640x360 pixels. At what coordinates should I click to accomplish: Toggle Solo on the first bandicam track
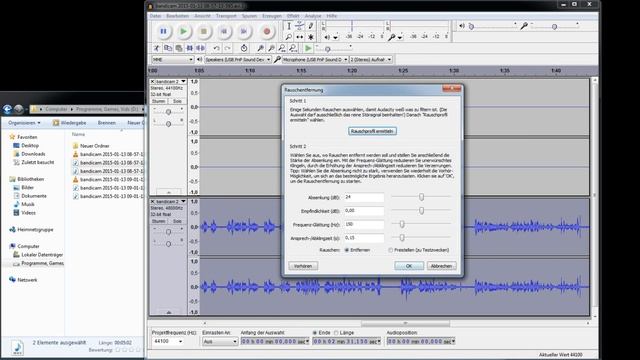177,101
